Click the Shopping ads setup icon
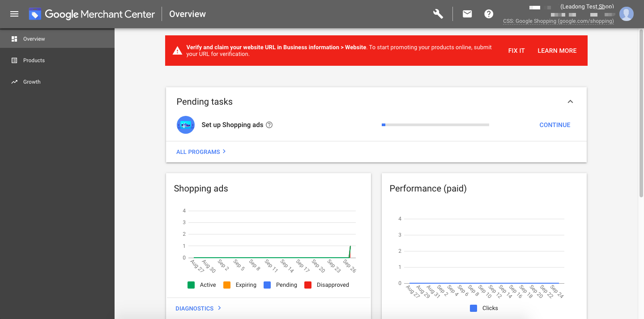The image size is (644, 319). (186, 125)
